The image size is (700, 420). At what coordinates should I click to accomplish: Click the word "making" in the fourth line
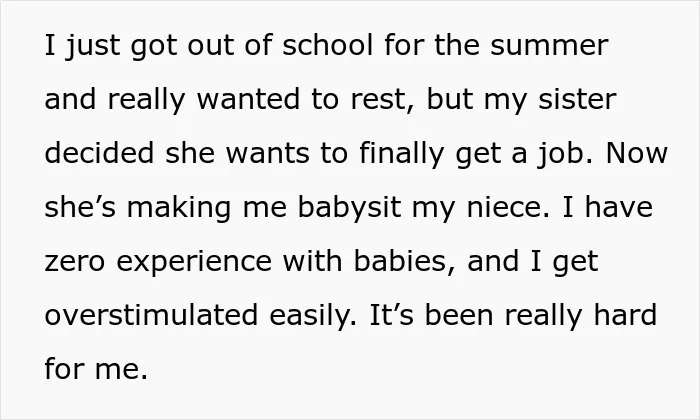pos(179,209)
